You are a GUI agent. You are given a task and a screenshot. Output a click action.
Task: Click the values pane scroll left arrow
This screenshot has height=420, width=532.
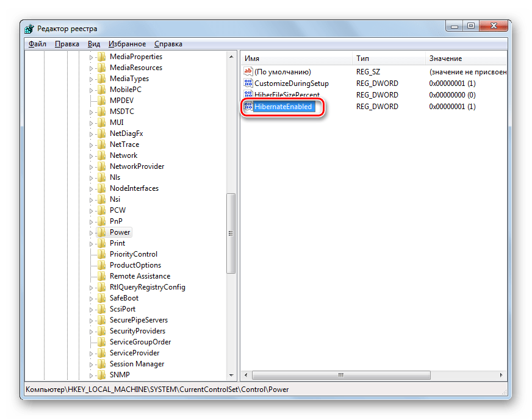point(246,375)
